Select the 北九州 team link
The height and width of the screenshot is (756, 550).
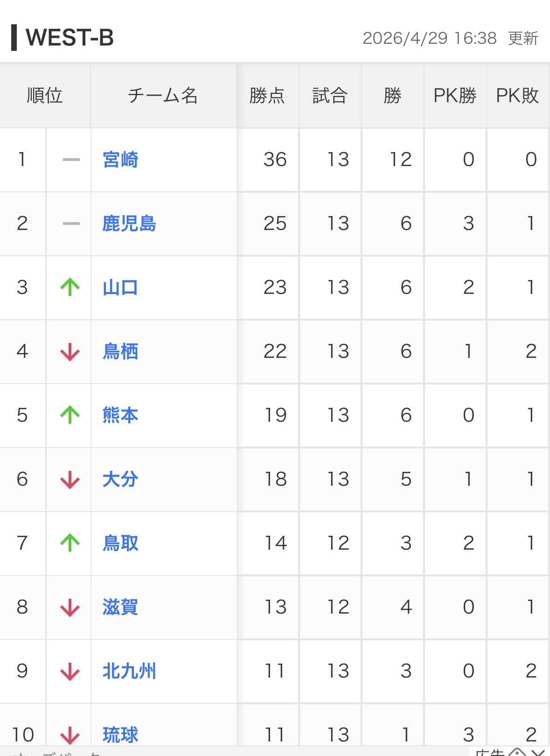pos(129,671)
